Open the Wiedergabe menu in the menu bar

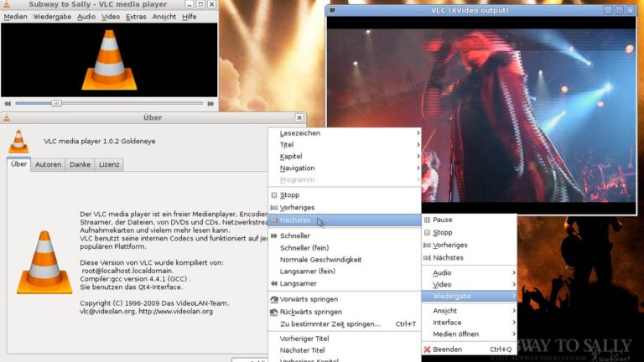pos(52,17)
